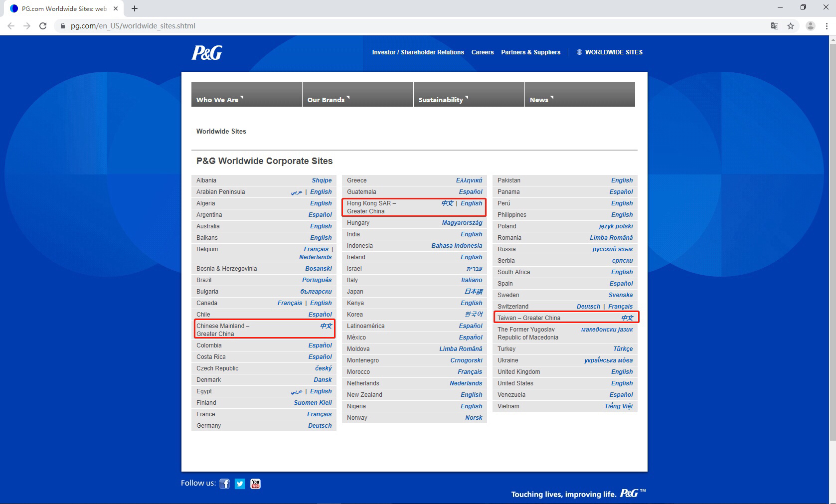
Task: Open Hong Kong SAR 中文 link
Action: (x=447, y=203)
